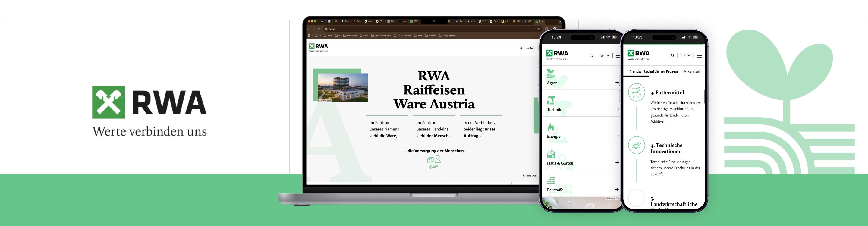Tap the RWA logo on the 13:24 phone
The width and height of the screenshot is (868, 226).
coord(557,55)
